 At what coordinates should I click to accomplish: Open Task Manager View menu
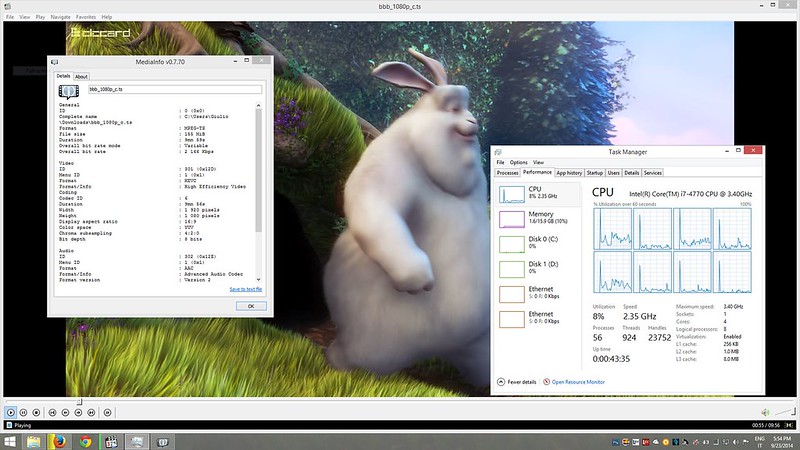pos(538,162)
